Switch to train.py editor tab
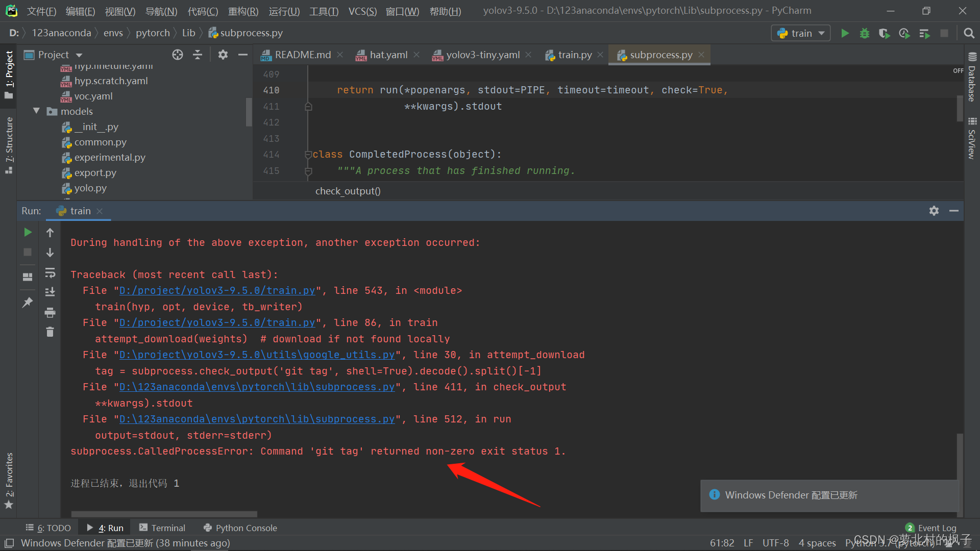Screen dimensions: 980x551 pyautogui.click(x=574, y=55)
